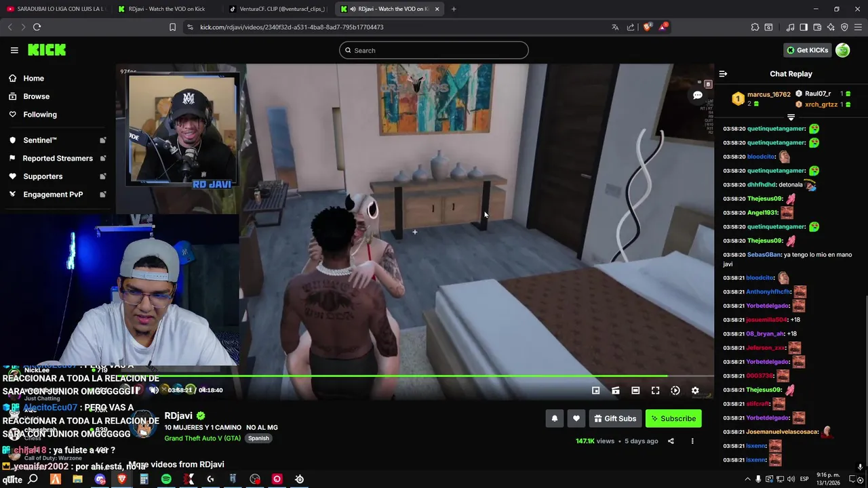Click Gift Subs button
This screenshot has width=868, height=488.
click(615, 419)
